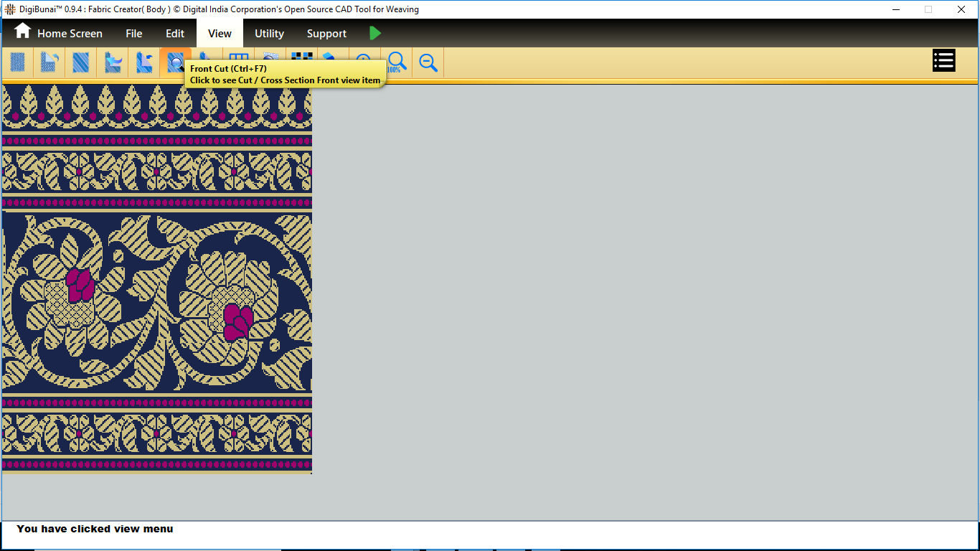Click the three-column grid toolbar icon
Image resolution: width=980 pixels, height=551 pixels.
239,57
